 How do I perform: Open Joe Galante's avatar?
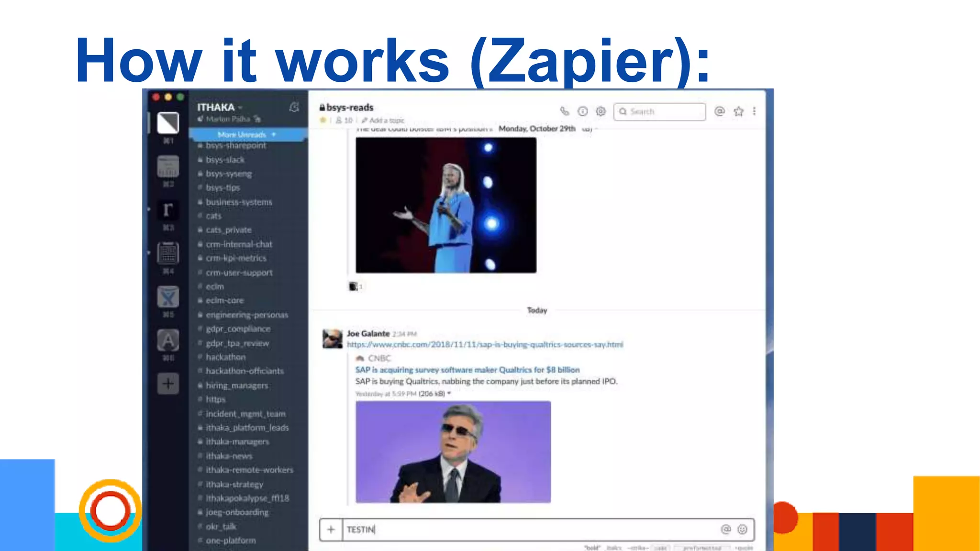click(332, 339)
